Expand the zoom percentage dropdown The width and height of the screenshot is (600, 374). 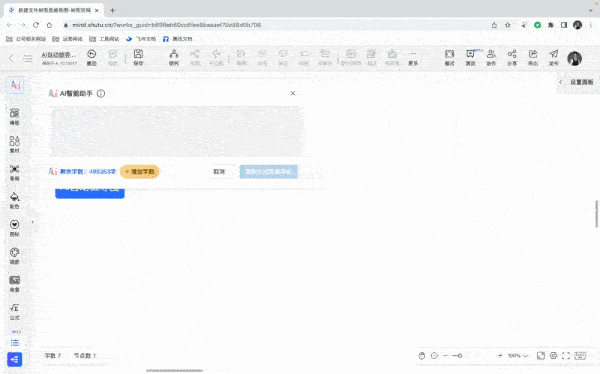click(x=518, y=356)
